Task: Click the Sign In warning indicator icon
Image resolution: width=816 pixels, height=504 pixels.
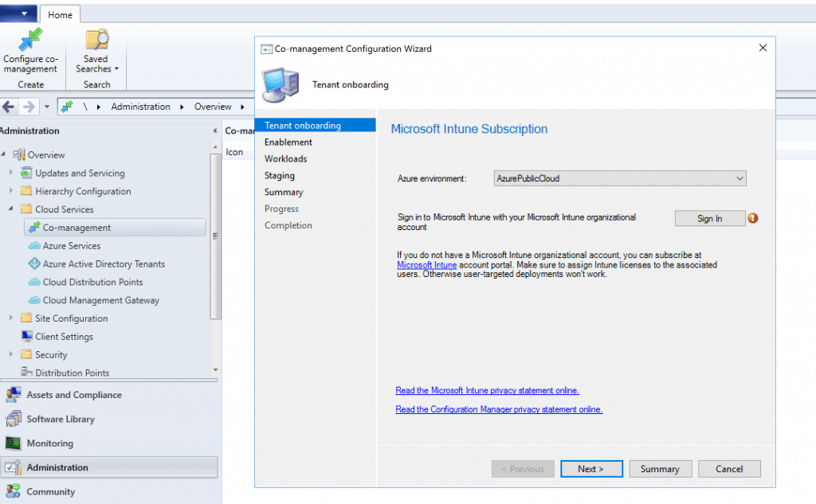Action: click(x=752, y=218)
